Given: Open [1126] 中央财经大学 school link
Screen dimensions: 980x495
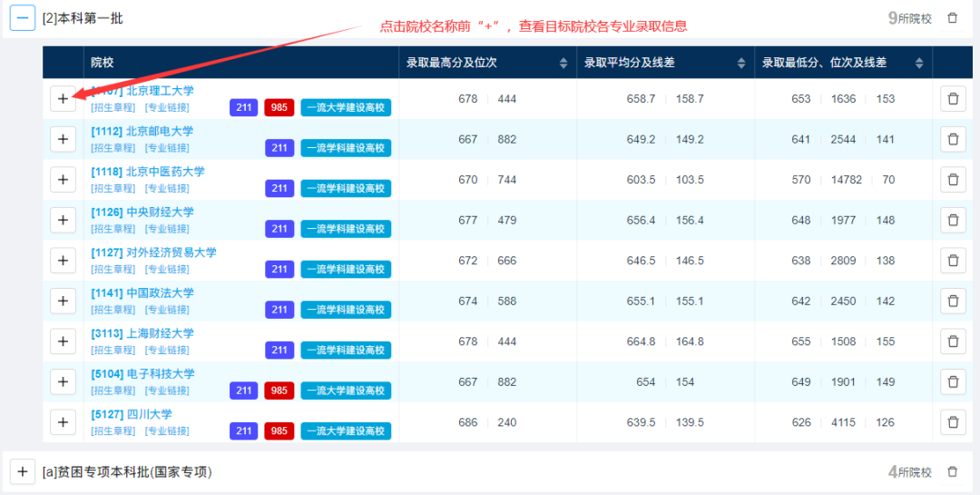Looking at the screenshot, I should pos(142,212).
